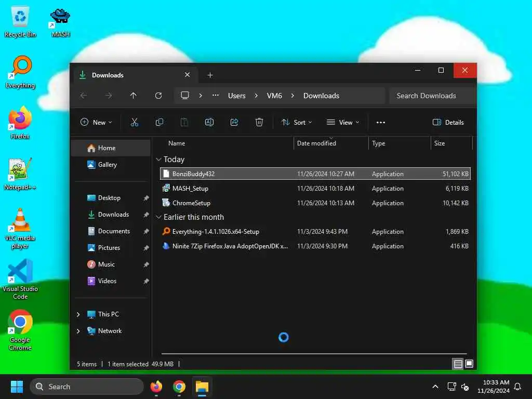Select the VLC media player shortcut
The height and width of the screenshot is (399, 532).
[x=20, y=229]
